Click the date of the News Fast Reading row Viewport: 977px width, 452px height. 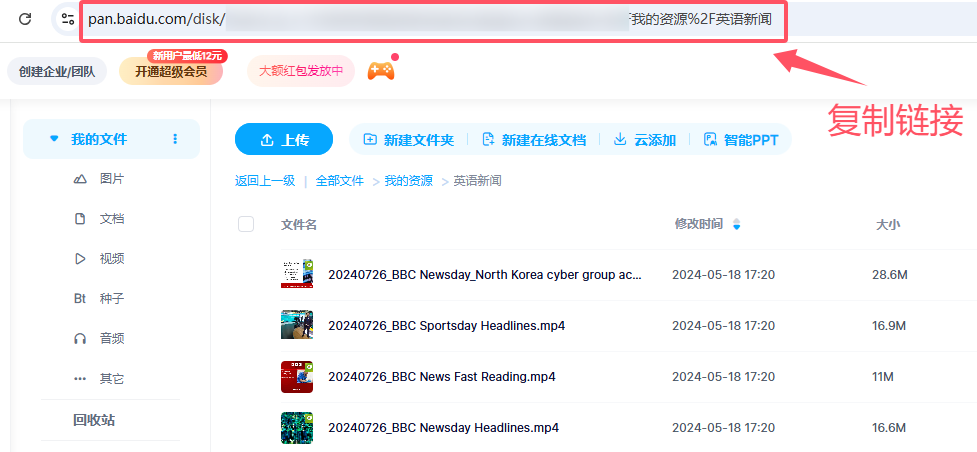723,377
